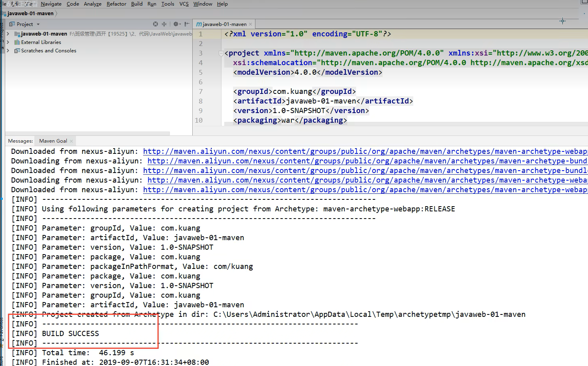588x366 pixels.
Task: Click the groupId com.kuang line in editor
Action: [x=294, y=91]
